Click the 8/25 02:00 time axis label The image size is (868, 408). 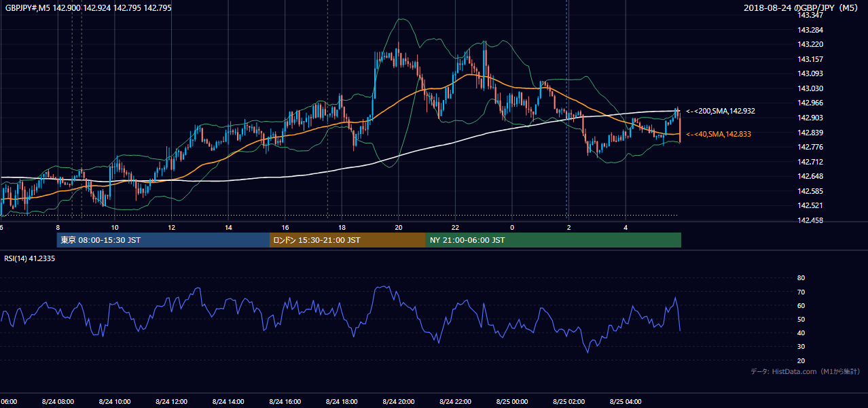click(x=569, y=402)
